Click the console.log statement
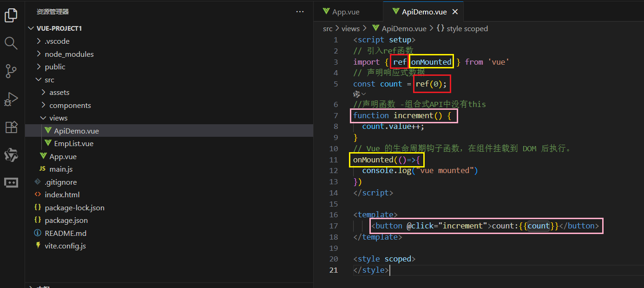Screen dimensions: 644x288 [420, 171]
